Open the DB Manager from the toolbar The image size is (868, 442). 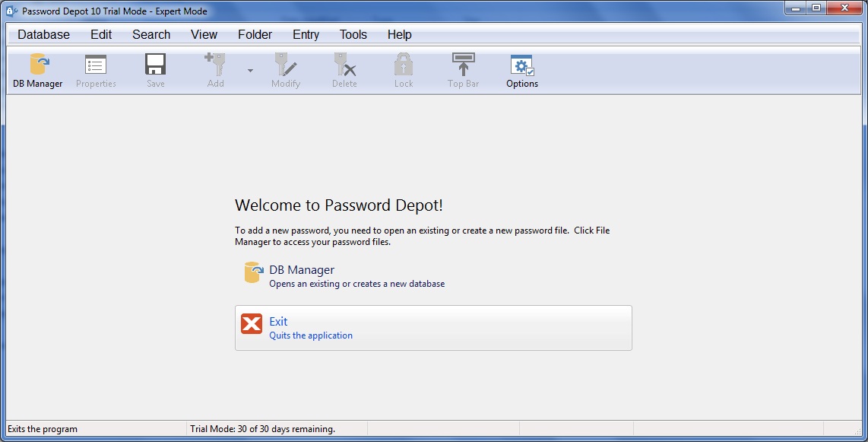36,68
